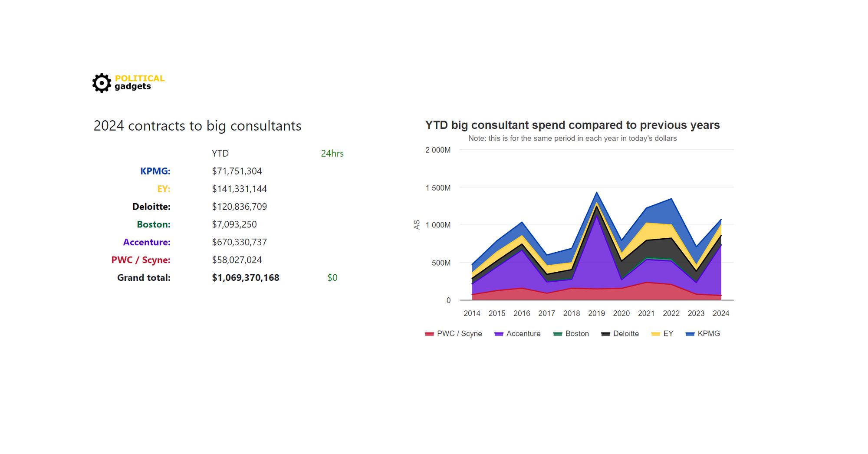Click the 2024 contracts to big consultants heading
The image size is (868, 454).
click(x=197, y=126)
